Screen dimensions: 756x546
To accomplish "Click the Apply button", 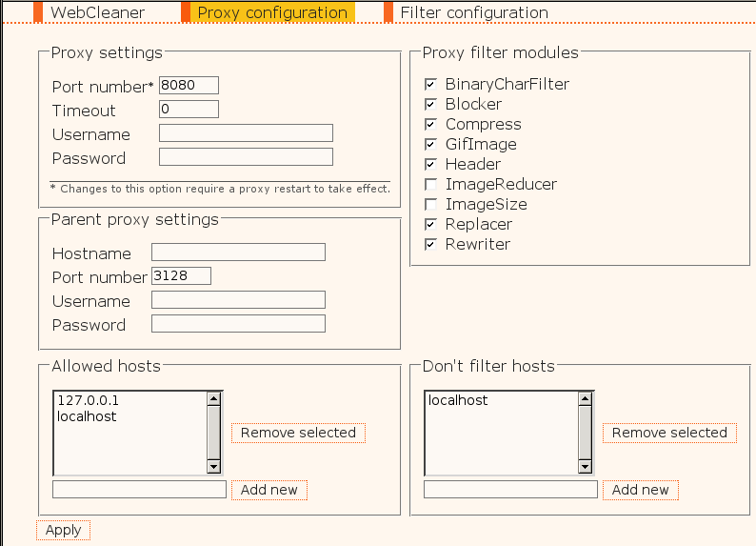I will (63, 530).
